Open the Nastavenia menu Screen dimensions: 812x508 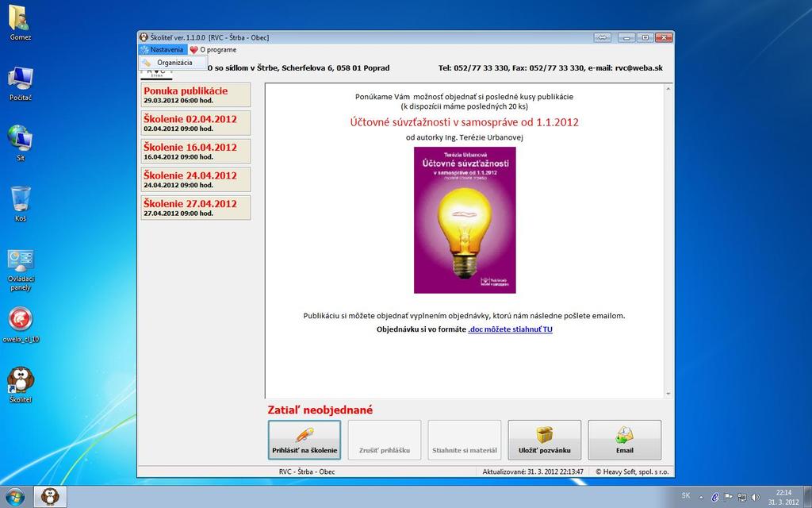pyautogui.click(x=162, y=50)
